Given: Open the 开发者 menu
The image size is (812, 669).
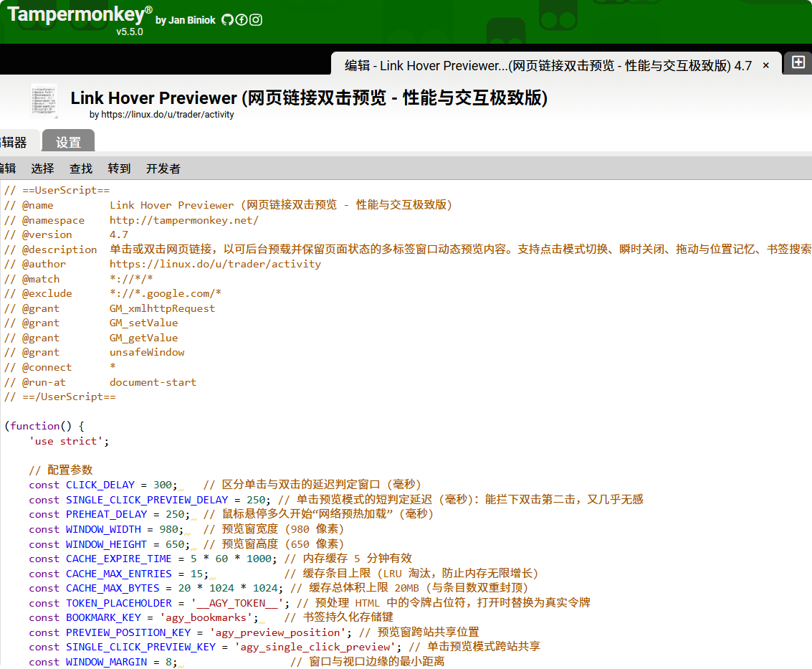Looking at the screenshot, I should point(163,169).
